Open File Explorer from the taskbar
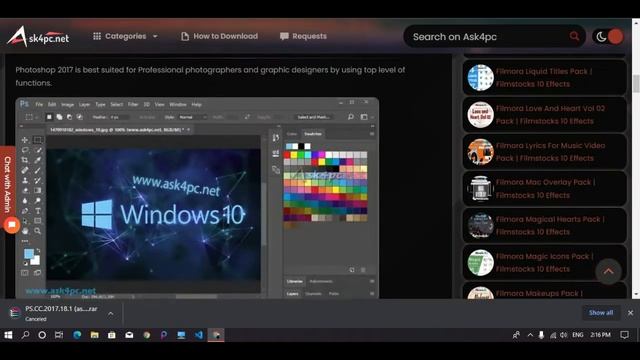 [94, 335]
